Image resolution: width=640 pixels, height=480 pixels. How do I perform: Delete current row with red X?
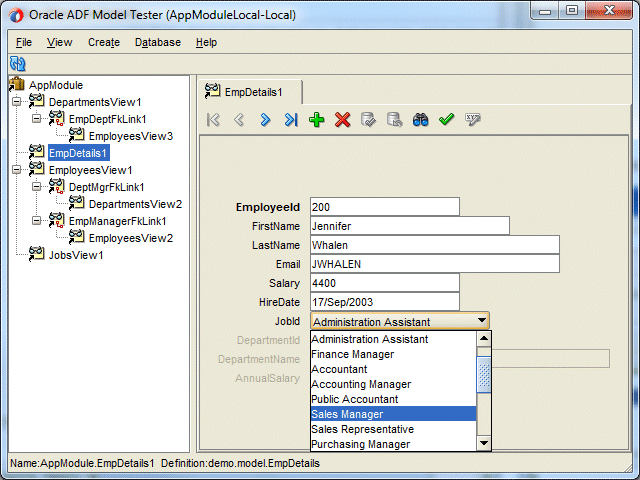[342, 120]
